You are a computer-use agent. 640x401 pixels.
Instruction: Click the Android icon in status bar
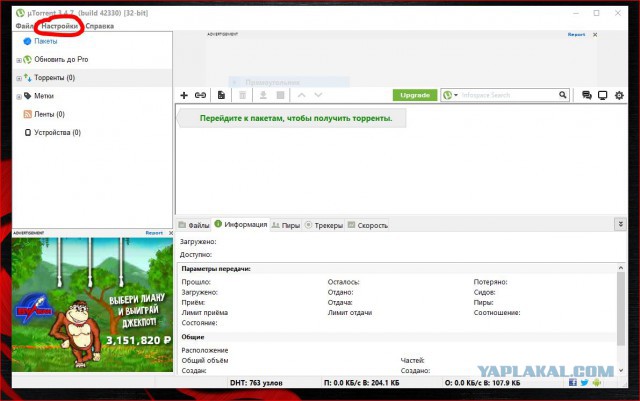pos(597,383)
